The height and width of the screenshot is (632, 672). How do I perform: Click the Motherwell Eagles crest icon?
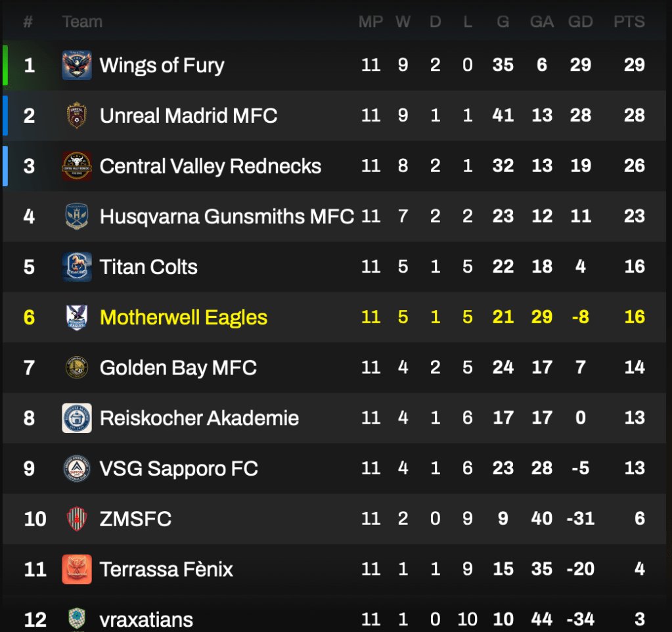(x=77, y=317)
